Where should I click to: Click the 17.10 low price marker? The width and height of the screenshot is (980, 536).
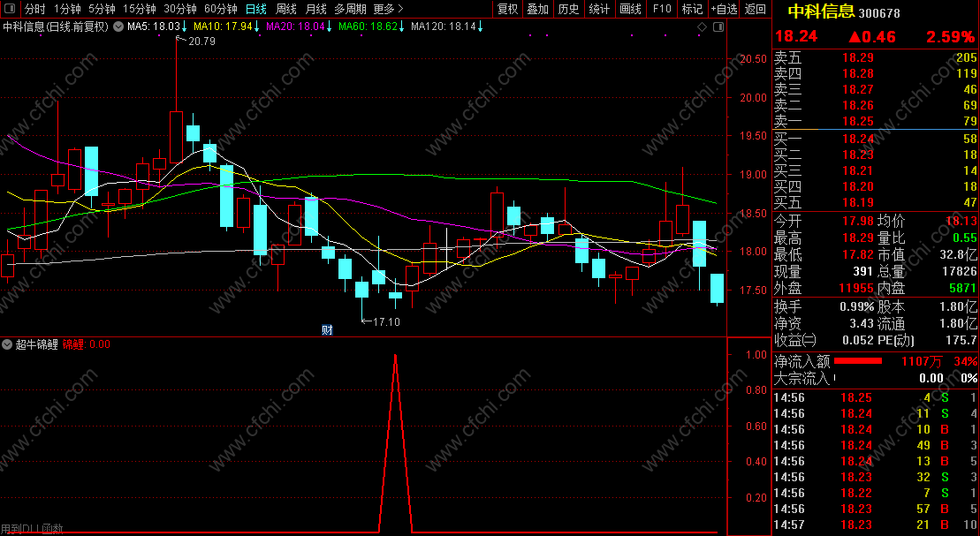tap(386, 321)
